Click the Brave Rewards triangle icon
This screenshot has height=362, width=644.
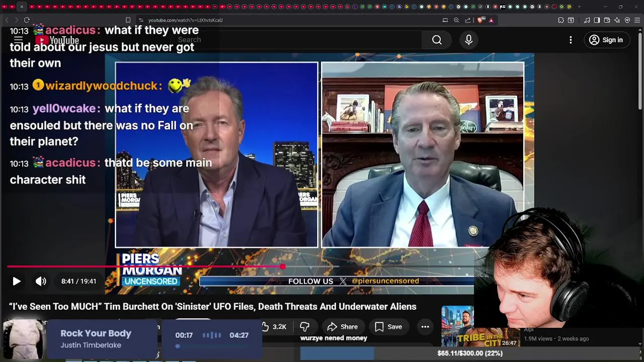491,20
